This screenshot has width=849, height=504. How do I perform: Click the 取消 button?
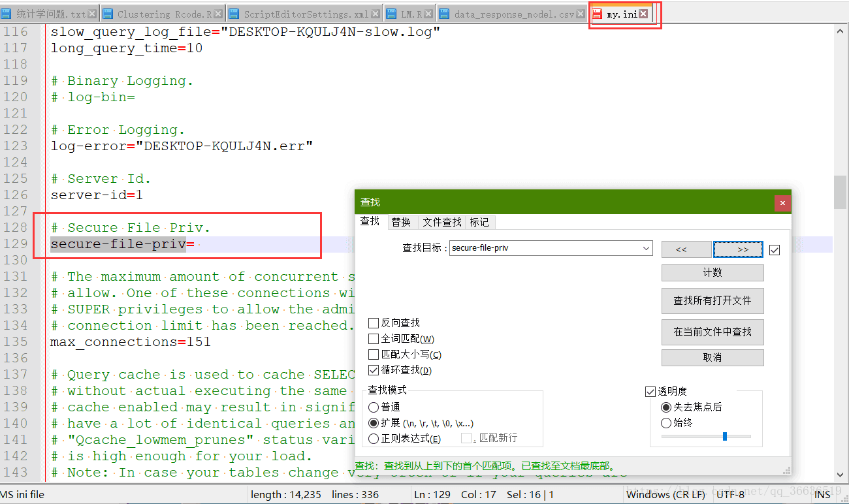point(713,357)
